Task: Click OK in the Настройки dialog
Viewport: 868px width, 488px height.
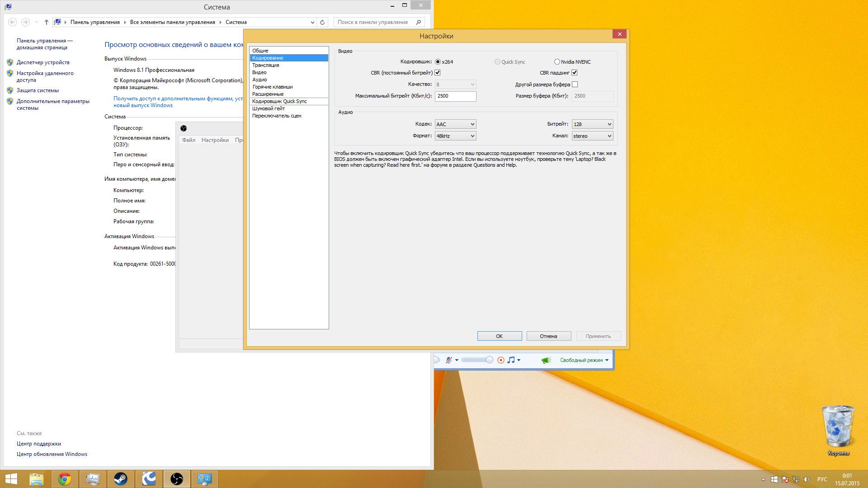Action: click(500, 336)
